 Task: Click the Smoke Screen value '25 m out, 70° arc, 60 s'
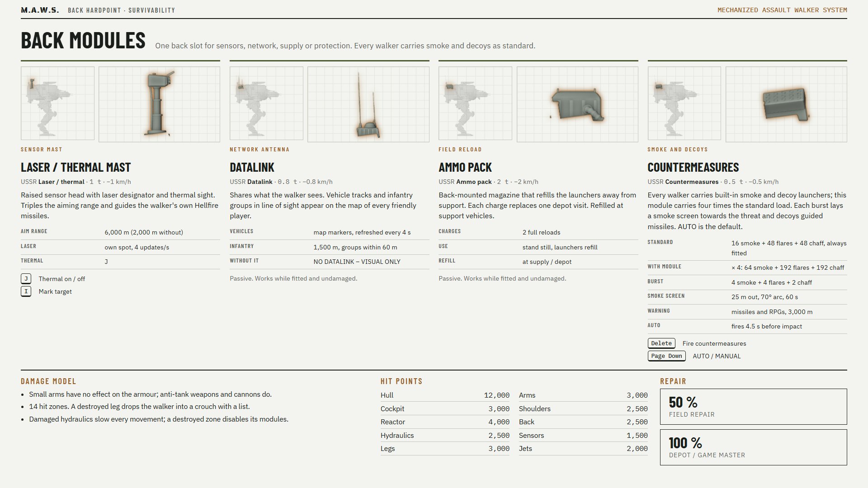click(x=764, y=297)
